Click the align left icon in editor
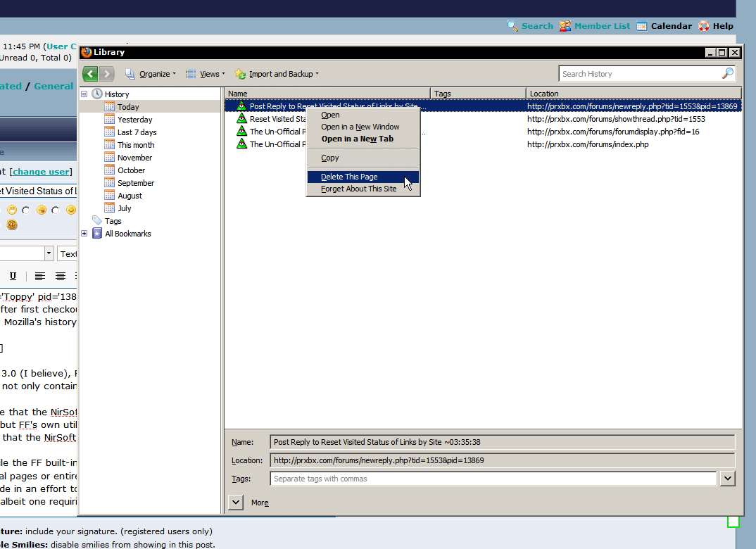Screen dimensions: 756x549 pos(40,276)
